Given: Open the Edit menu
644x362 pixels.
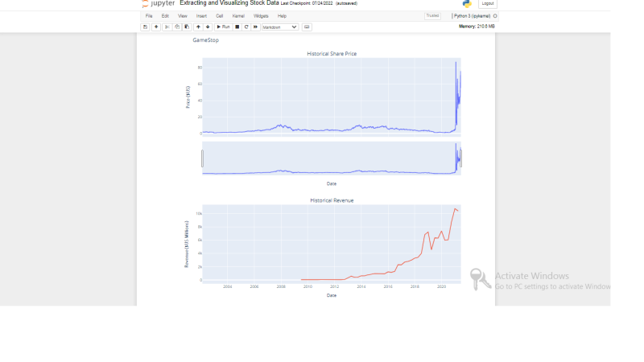Looking at the screenshot, I should (x=165, y=16).
